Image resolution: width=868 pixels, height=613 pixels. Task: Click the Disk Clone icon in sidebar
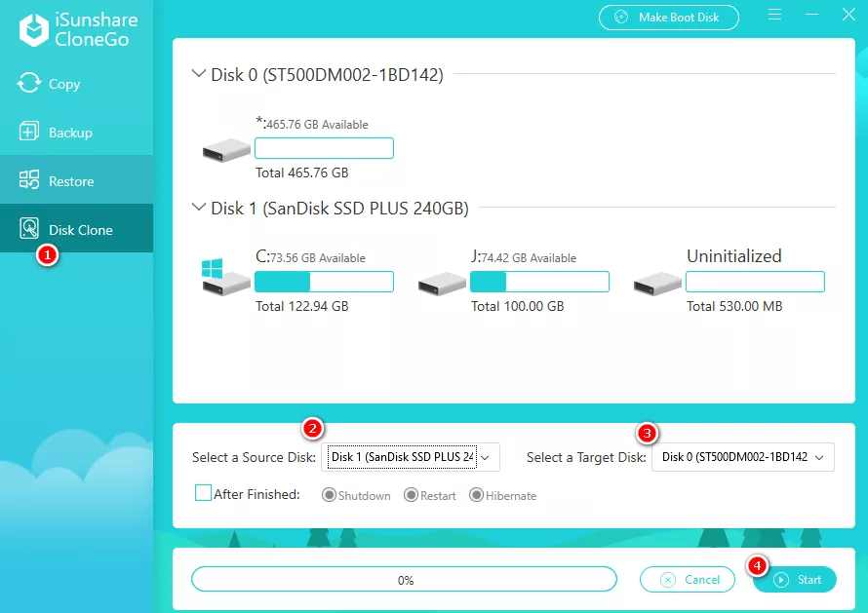29,228
